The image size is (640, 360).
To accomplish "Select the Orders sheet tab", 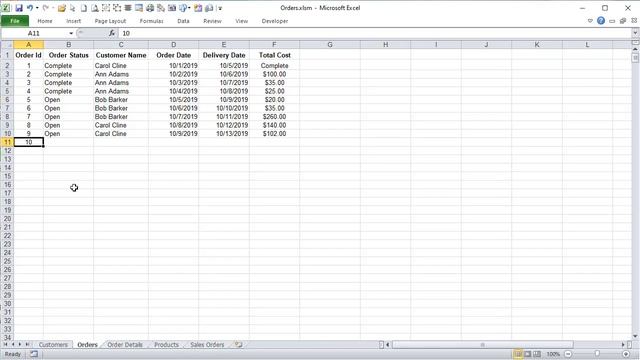I will point(87,344).
